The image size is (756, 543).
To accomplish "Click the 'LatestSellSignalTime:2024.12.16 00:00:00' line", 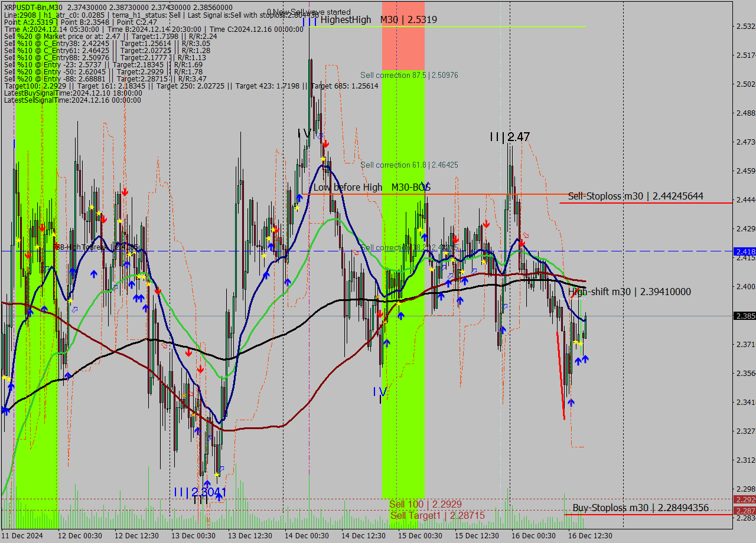I will coord(73,100).
